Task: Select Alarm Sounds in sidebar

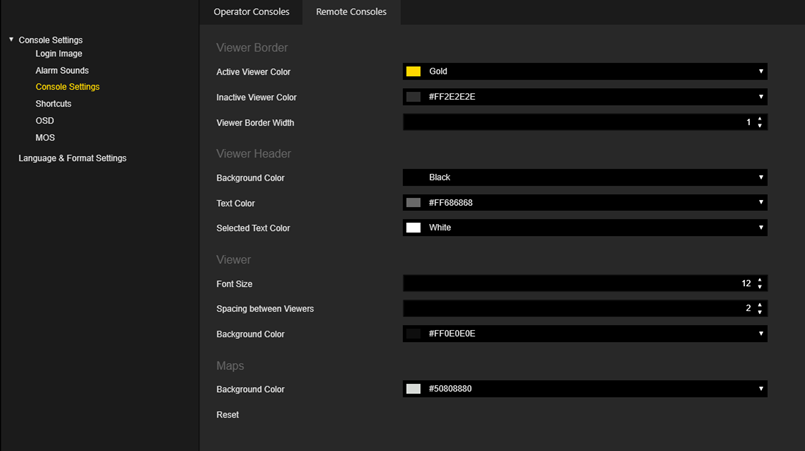Action: click(62, 71)
